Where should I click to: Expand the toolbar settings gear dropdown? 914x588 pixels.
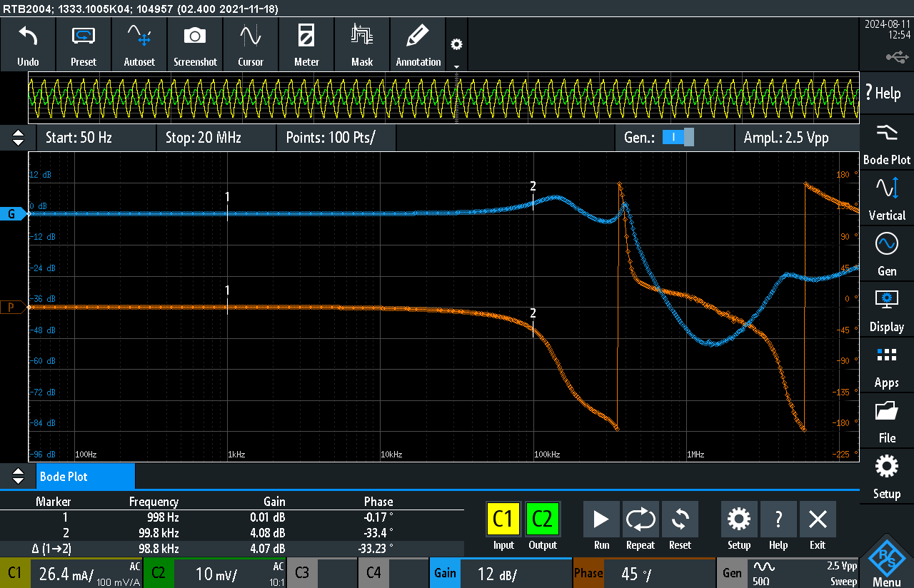[456, 50]
